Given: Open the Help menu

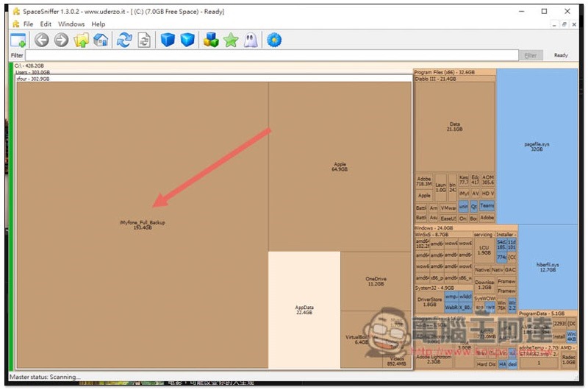Looking at the screenshot, I should tap(98, 24).
